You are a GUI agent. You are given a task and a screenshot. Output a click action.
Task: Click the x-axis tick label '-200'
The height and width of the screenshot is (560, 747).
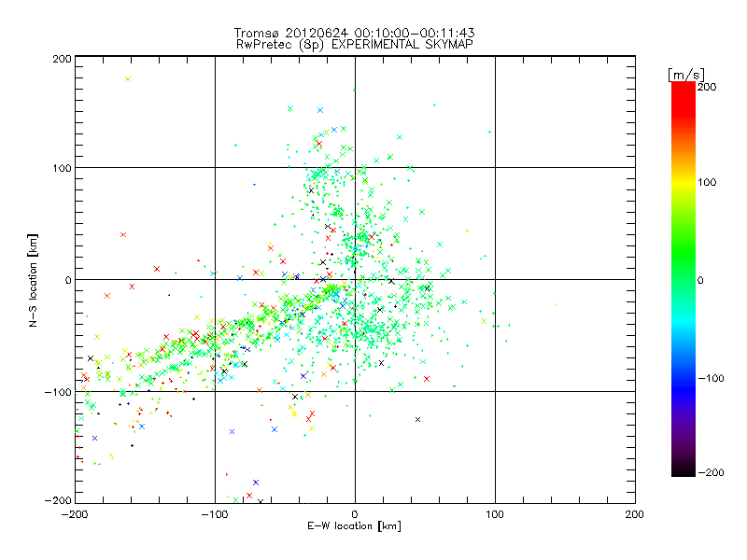pos(75,514)
